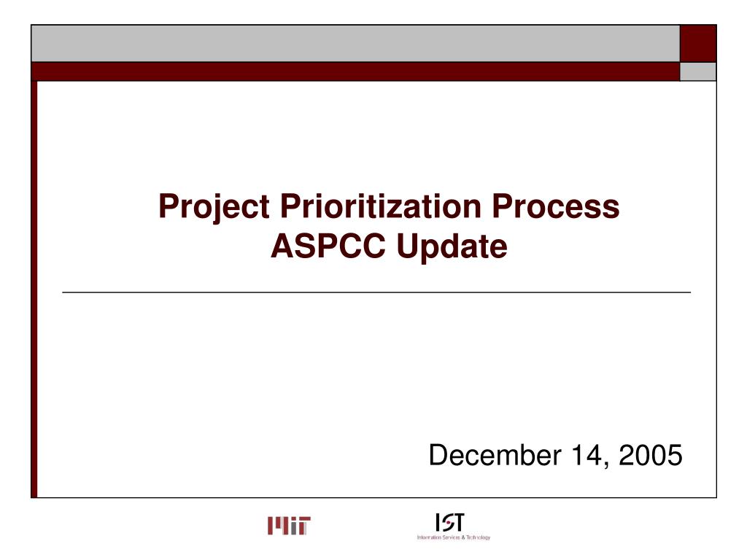Click the wide gray header bar
This screenshot has height=560, width=747.
pyautogui.click(x=355, y=44)
